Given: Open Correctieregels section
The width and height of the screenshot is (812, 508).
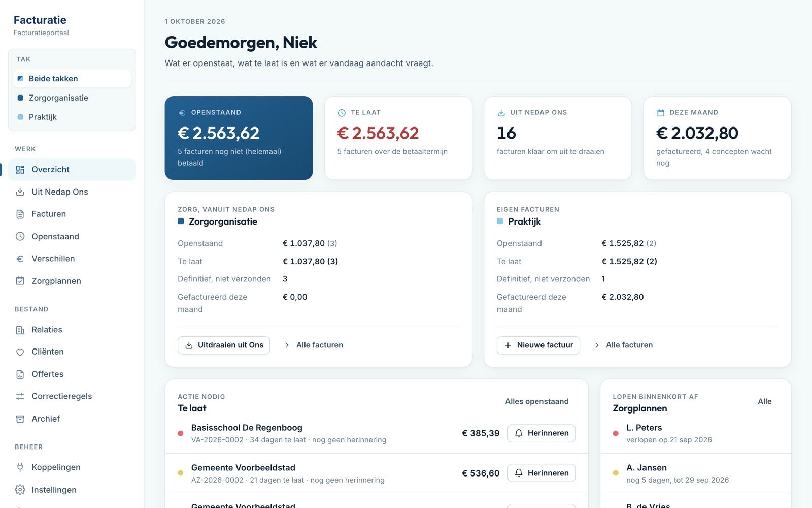Looking at the screenshot, I should tap(72, 396).
